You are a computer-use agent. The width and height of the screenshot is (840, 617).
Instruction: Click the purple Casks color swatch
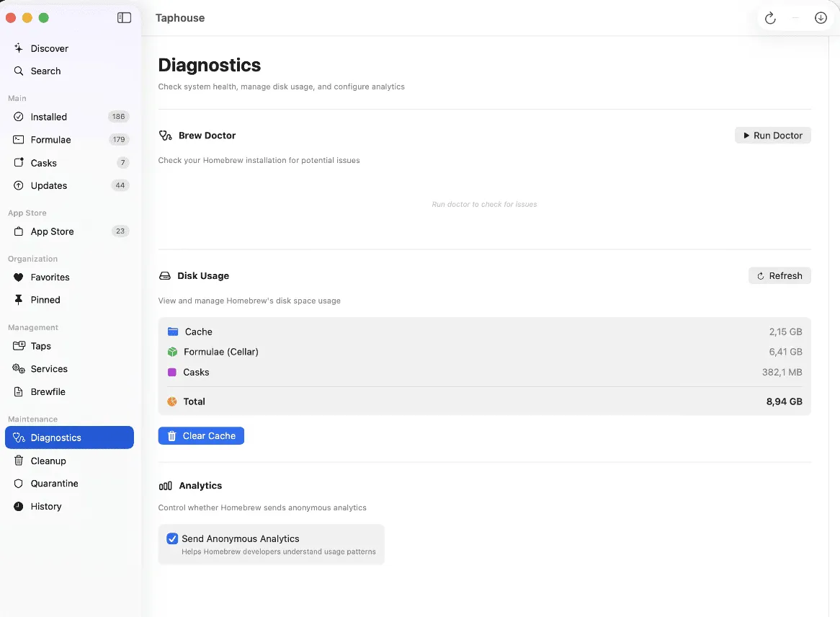172,372
